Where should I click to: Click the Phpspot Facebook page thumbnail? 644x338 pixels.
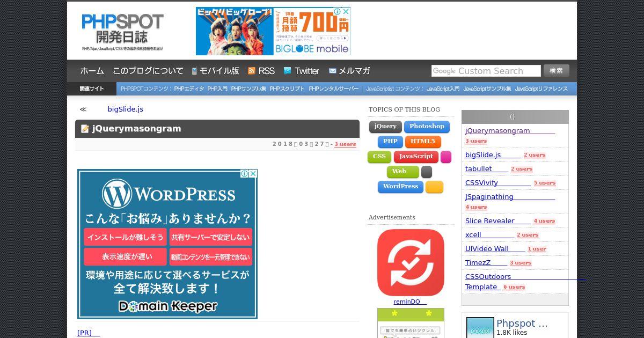click(x=480, y=327)
